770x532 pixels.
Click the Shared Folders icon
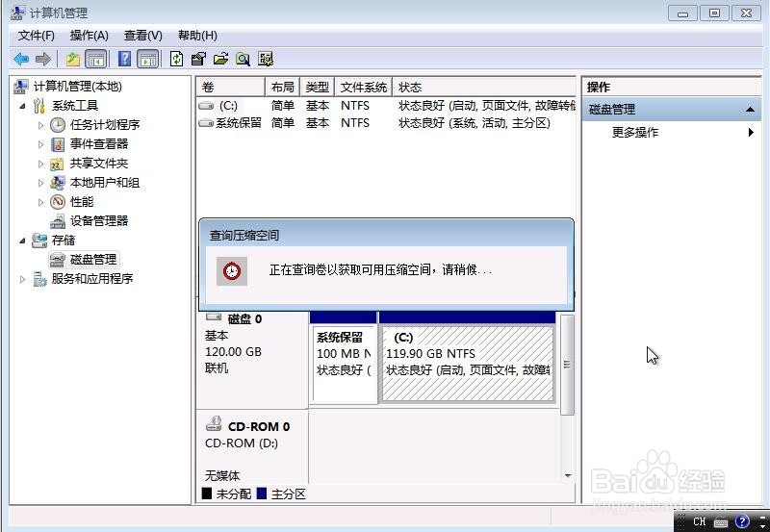tap(57, 164)
